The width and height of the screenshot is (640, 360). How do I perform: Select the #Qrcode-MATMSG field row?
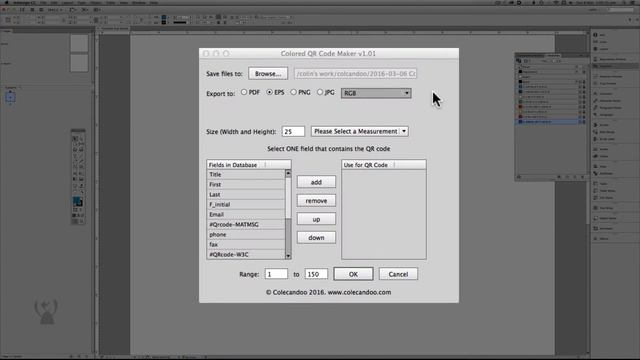tap(246, 224)
